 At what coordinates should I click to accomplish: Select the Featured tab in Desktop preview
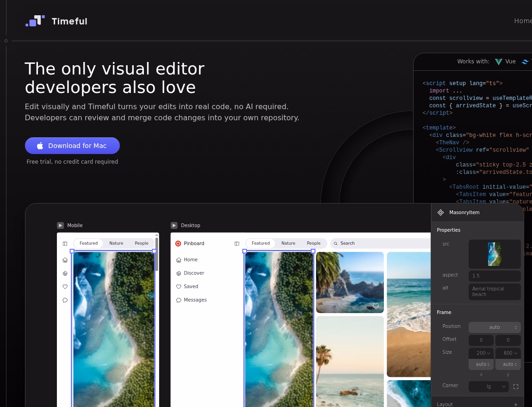(x=260, y=244)
